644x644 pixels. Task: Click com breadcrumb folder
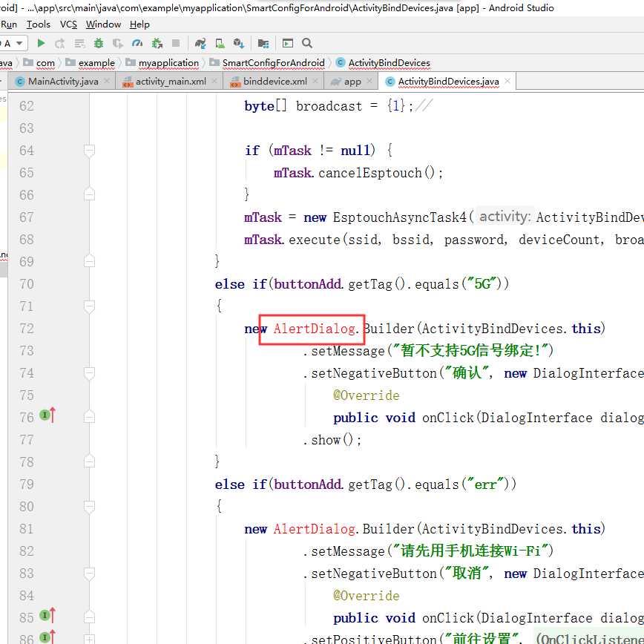[39, 63]
